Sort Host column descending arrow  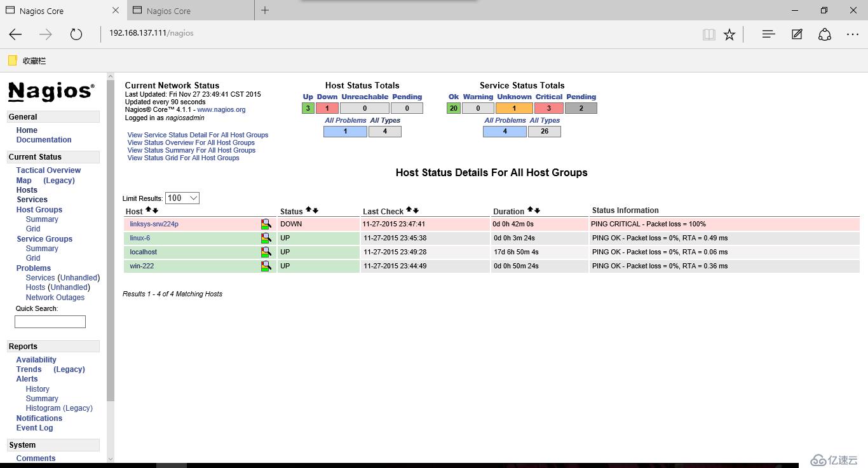[x=155, y=210]
